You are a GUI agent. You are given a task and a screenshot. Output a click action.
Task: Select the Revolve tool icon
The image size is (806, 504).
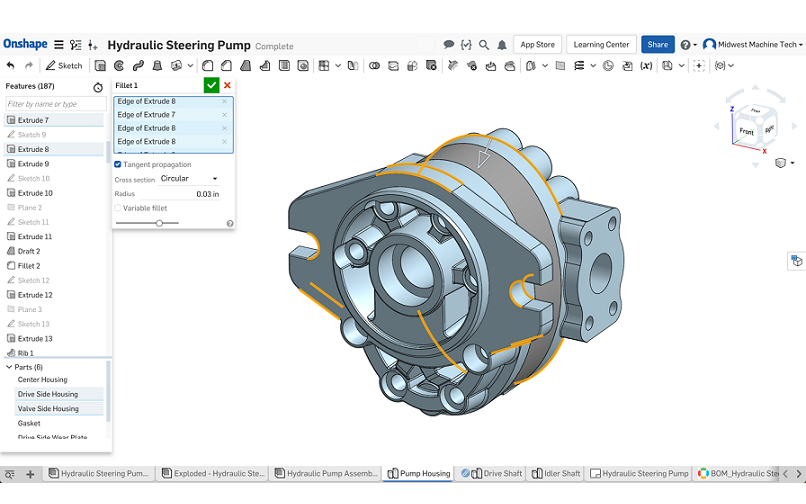(119, 65)
